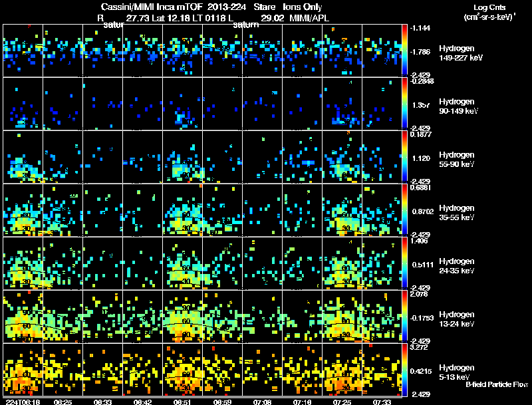The height and width of the screenshot is (405, 532).
Task: Click the 0.5111 color scale value
Action: pos(423,265)
